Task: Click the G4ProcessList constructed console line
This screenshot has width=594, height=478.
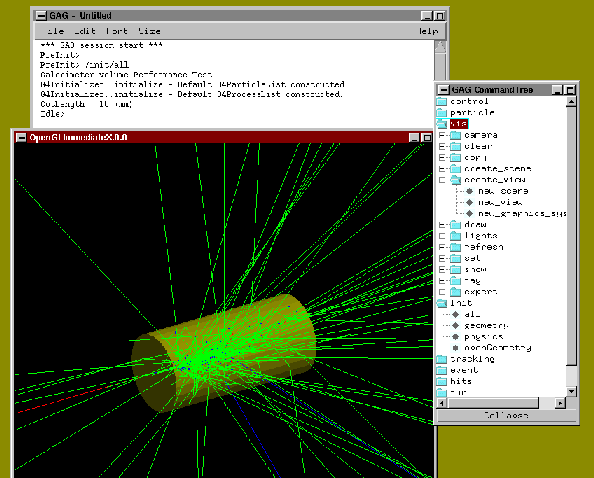Action: 191,94
